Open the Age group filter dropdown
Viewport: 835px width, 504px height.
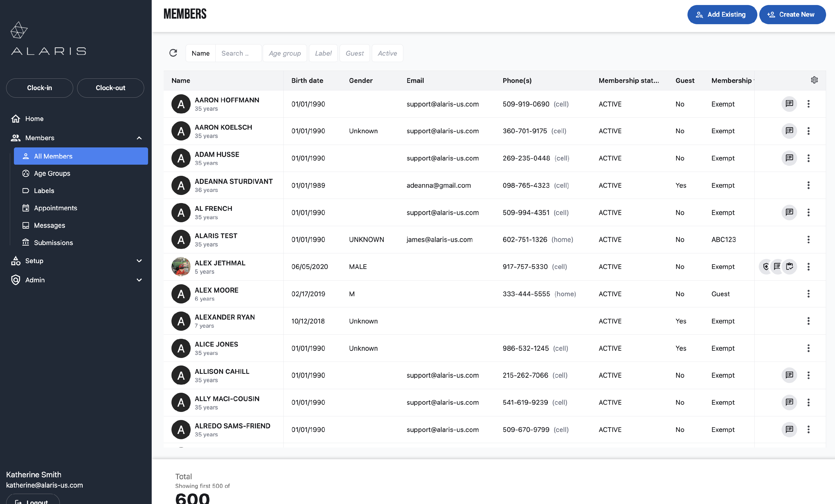pos(285,53)
